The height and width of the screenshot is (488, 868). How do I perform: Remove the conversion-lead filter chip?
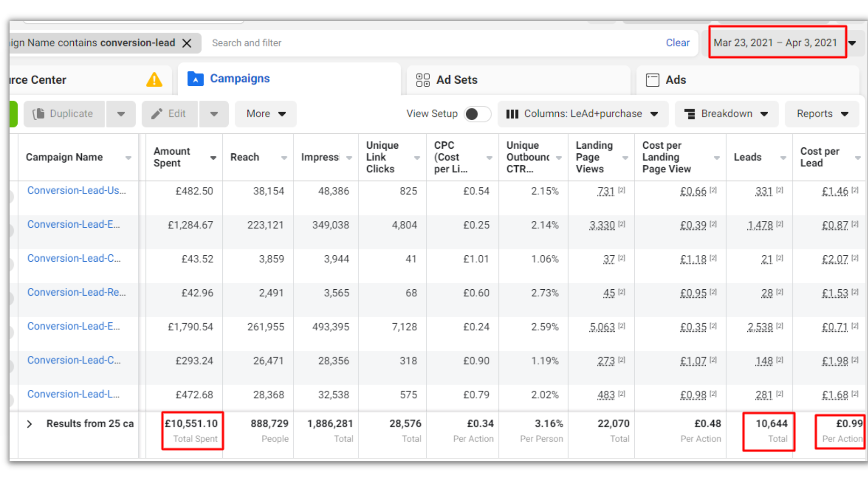point(187,43)
